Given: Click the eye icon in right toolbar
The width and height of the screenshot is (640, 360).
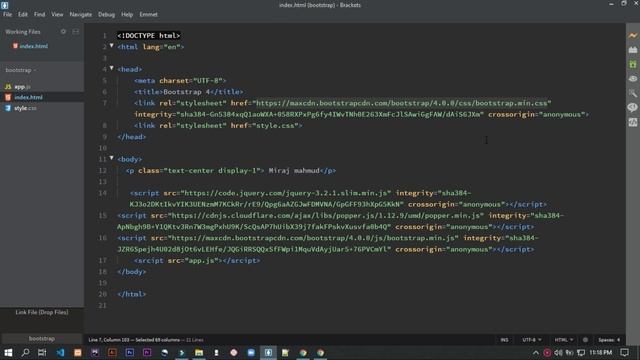Looking at the screenshot, I should point(633,78).
